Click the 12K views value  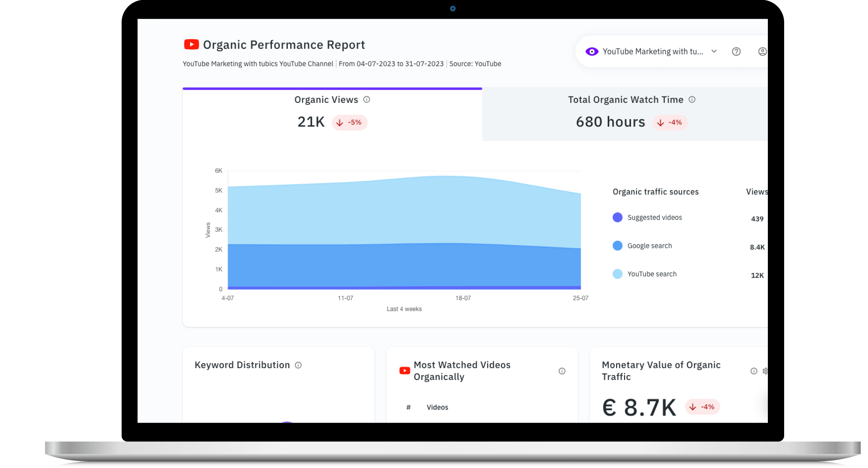click(757, 276)
